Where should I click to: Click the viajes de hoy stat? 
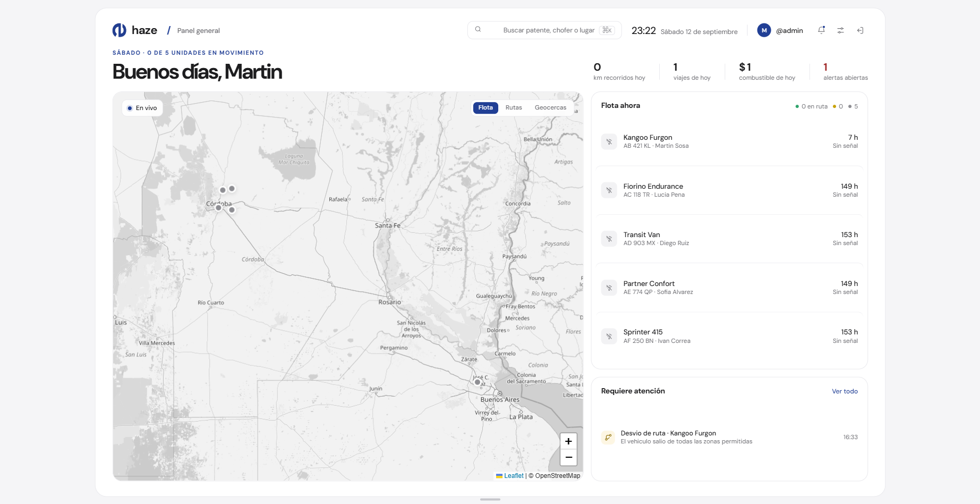(692, 71)
